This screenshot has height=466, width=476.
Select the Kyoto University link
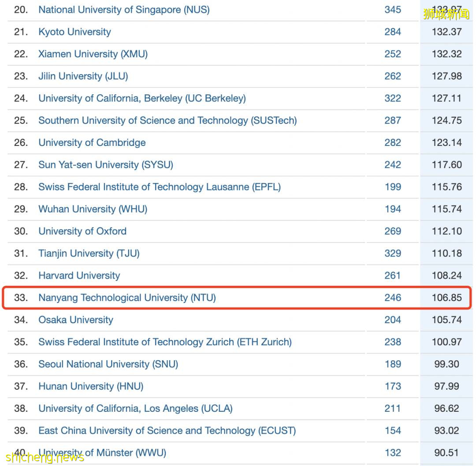click(x=74, y=32)
